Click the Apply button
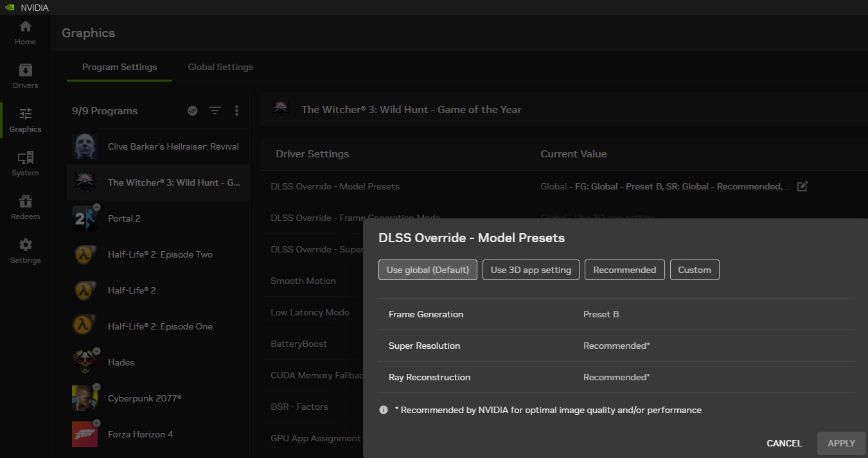This screenshot has height=458, width=868. click(x=841, y=443)
